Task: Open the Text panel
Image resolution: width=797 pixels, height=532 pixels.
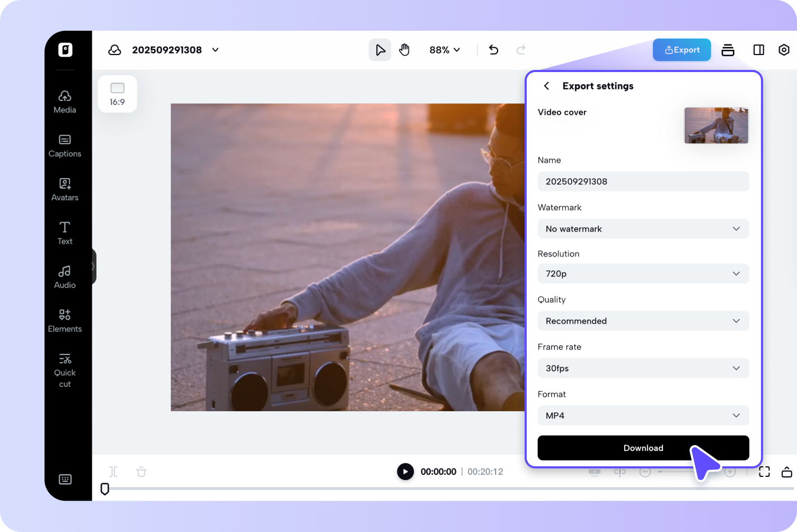Action: [x=65, y=234]
